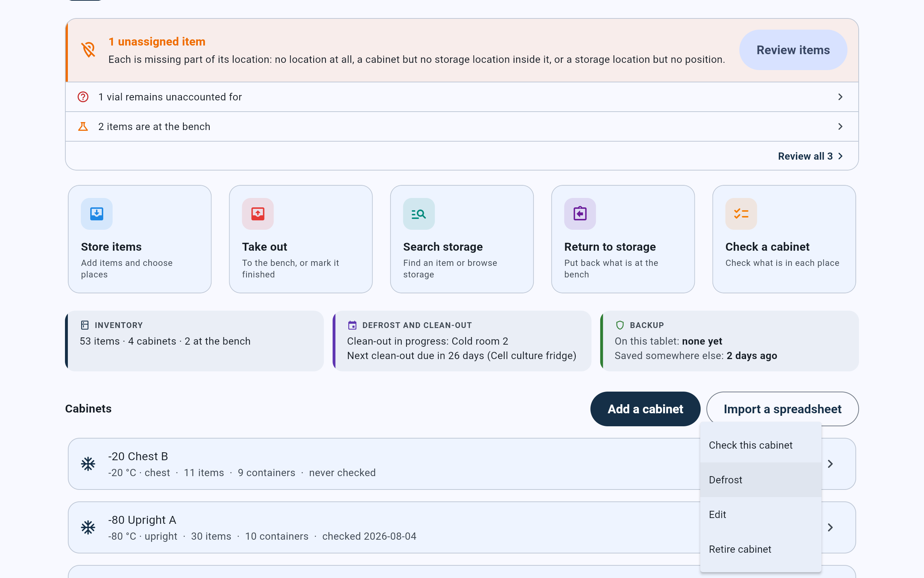Open the Store items card
This screenshot has width=924, height=578.
[x=140, y=239]
